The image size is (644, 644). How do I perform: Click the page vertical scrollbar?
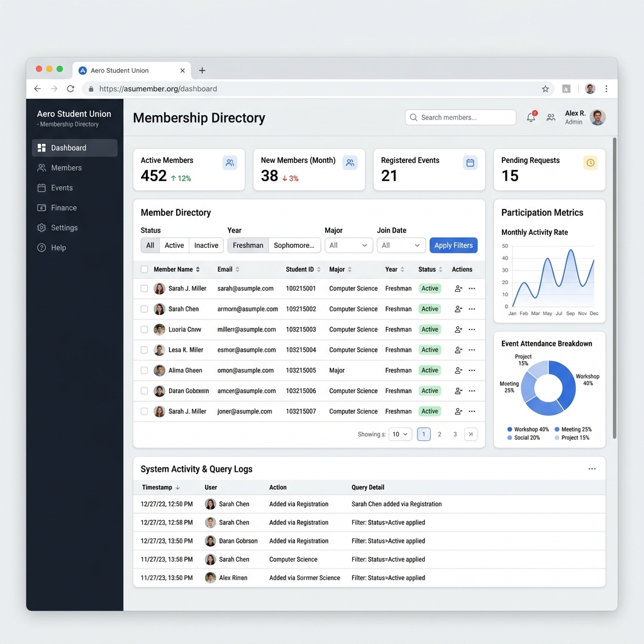[614, 288]
